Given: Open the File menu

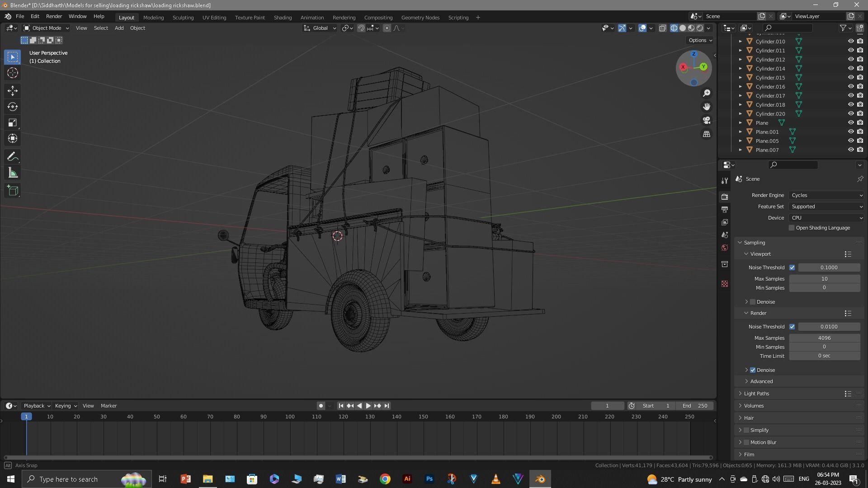Looking at the screenshot, I should 20,16.
